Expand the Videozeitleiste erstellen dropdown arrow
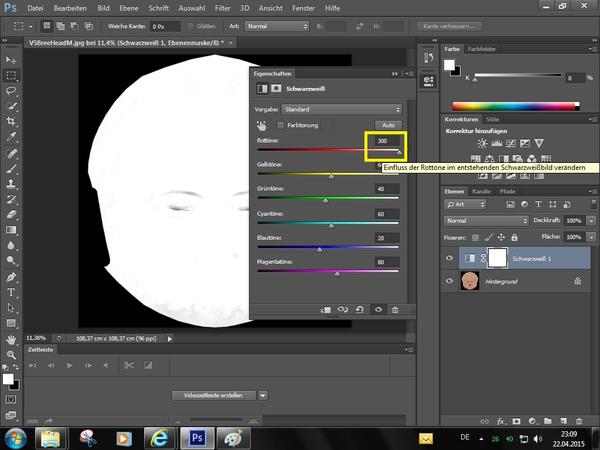600x450 pixels. coord(264,395)
